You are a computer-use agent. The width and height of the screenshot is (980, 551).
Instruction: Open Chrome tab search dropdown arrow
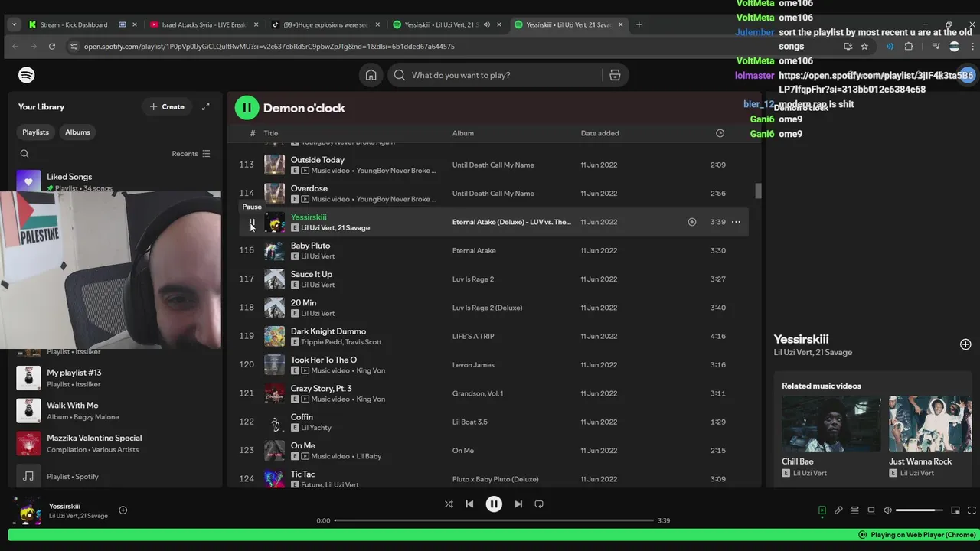[14, 24]
